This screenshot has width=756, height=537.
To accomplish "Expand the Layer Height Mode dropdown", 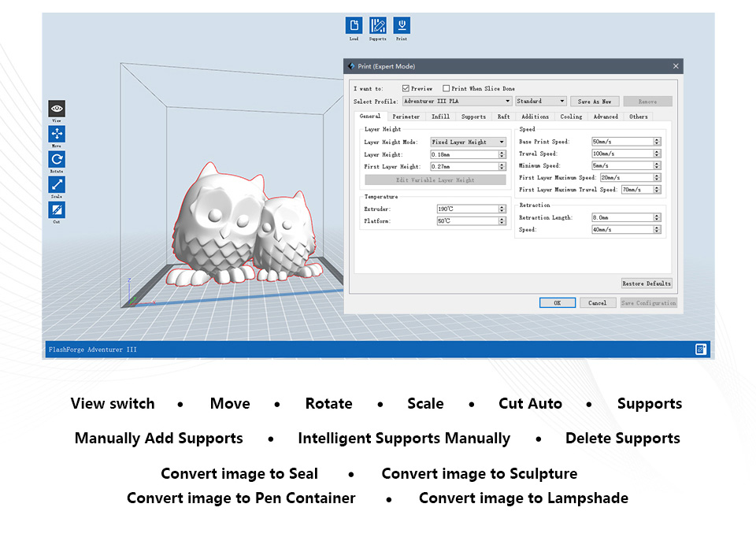I will [x=469, y=143].
